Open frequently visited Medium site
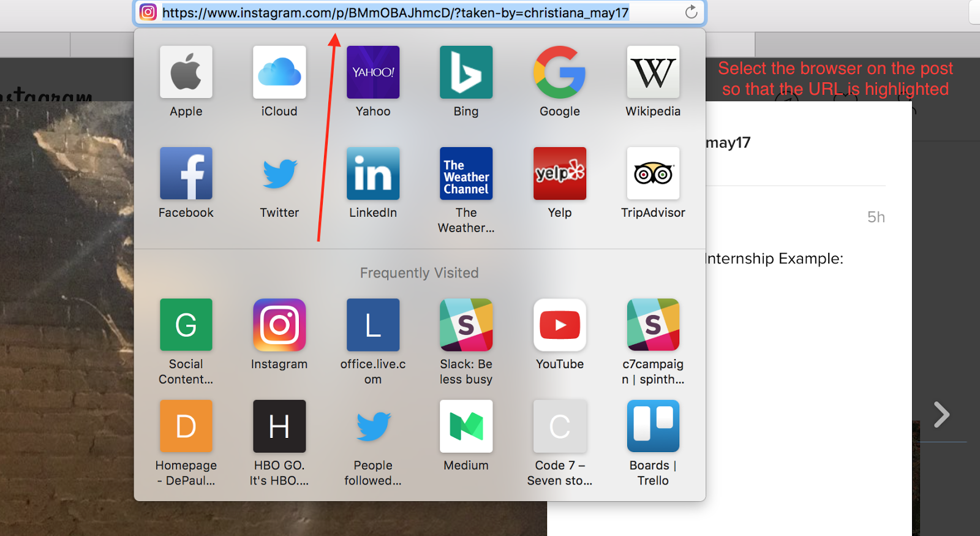980x536 pixels. click(x=466, y=426)
